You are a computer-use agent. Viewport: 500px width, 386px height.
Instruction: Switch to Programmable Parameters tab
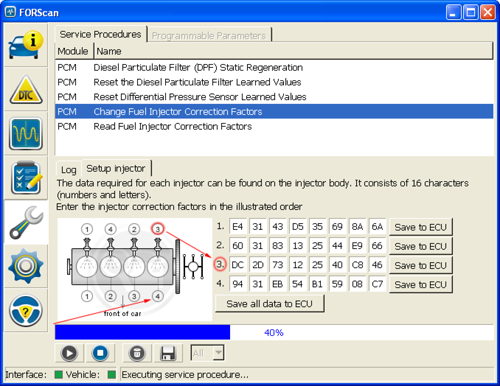click(x=209, y=35)
